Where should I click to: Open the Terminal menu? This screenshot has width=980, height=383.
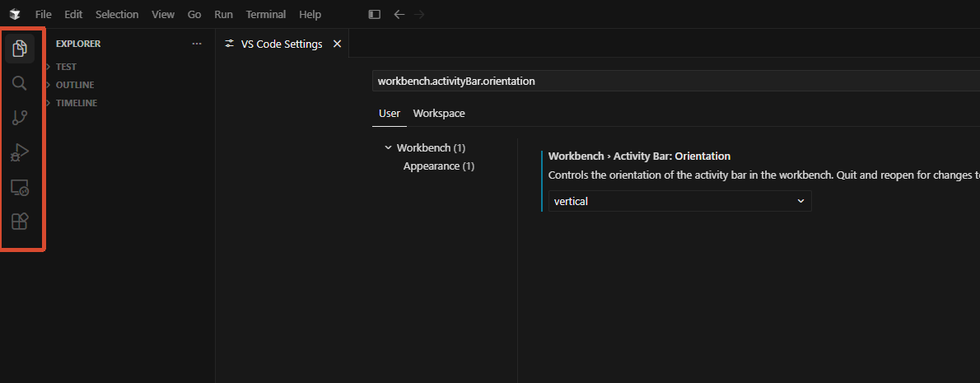pyautogui.click(x=266, y=14)
